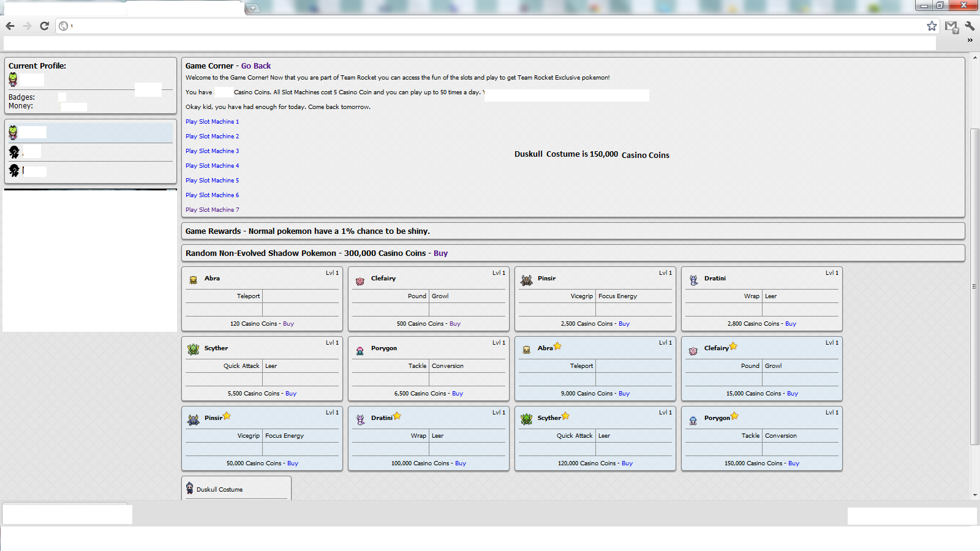The height and width of the screenshot is (551, 980).
Task: Buy Abra for 120 Casino Coins
Action: pos(288,324)
